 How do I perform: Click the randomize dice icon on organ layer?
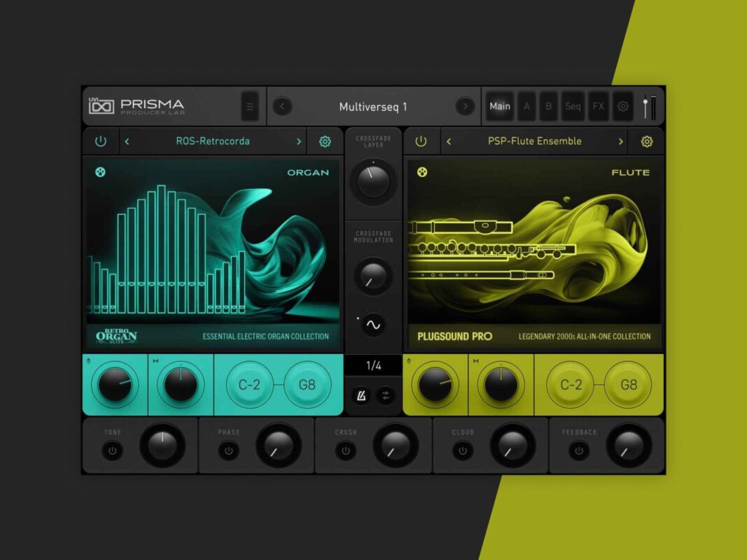(100, 172)
